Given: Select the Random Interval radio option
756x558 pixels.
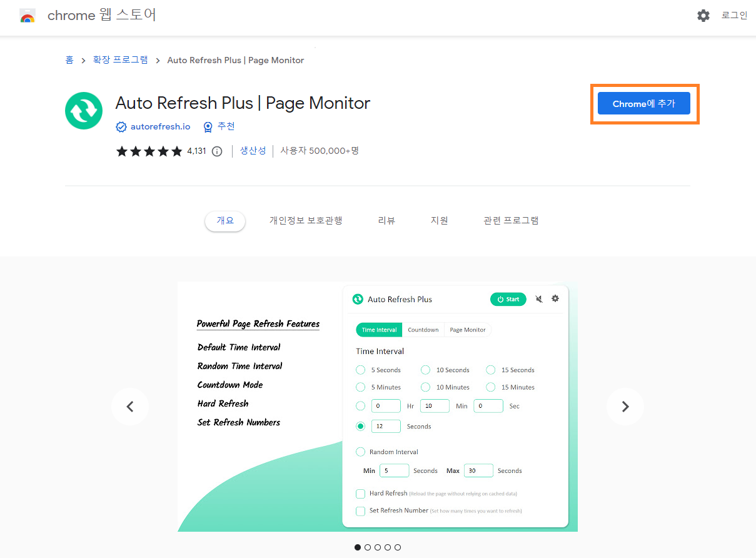Looking at the screenshot, I should point(360,452).
